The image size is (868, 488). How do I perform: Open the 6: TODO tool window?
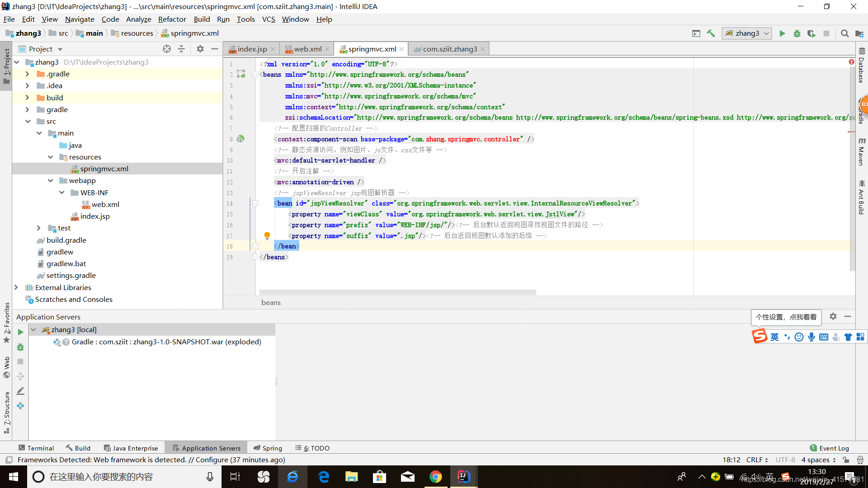(x=312, y=448)
